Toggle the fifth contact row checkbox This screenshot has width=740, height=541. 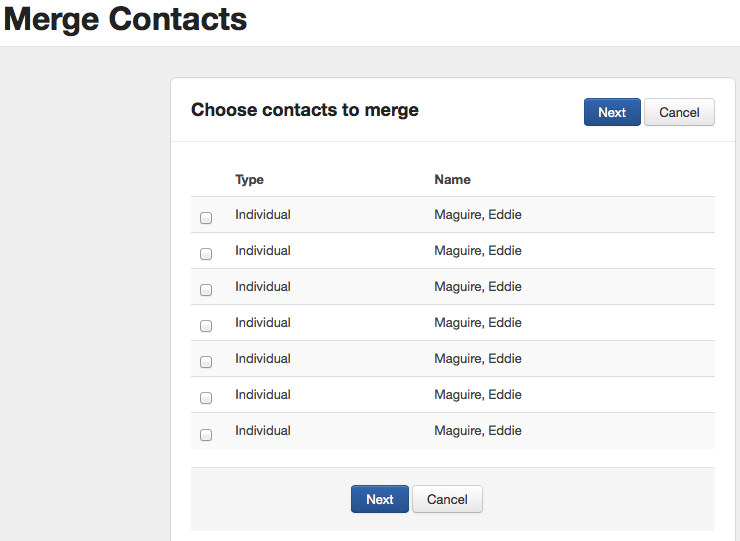coord(206,362)
